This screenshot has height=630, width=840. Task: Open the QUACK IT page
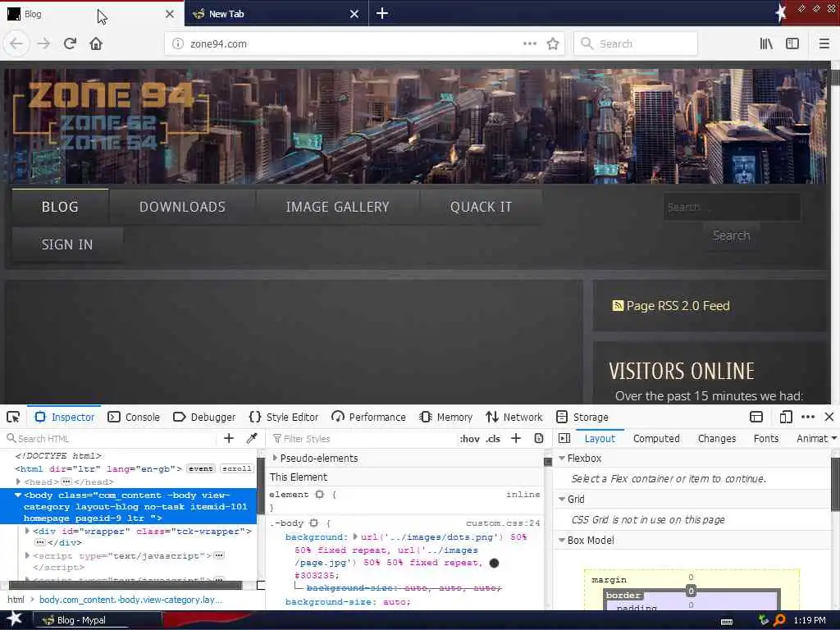tap(481, 207)
